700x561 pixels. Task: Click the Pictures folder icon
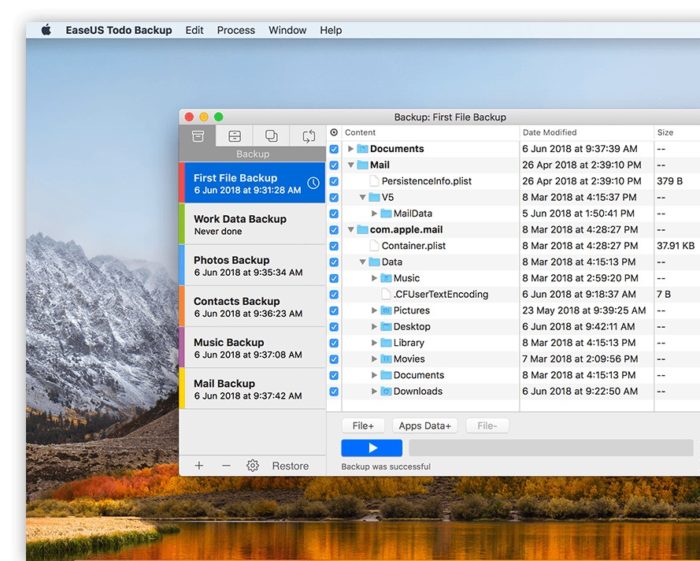click(x=386, y=310)
